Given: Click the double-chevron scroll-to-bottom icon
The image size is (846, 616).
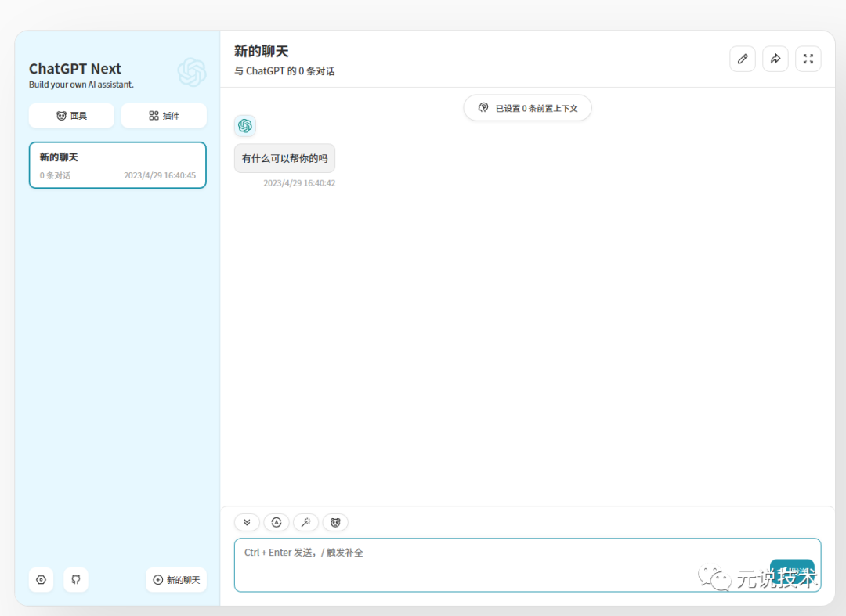Looking at the screenshot, I should pyautogui.click(x=247, y=522).
